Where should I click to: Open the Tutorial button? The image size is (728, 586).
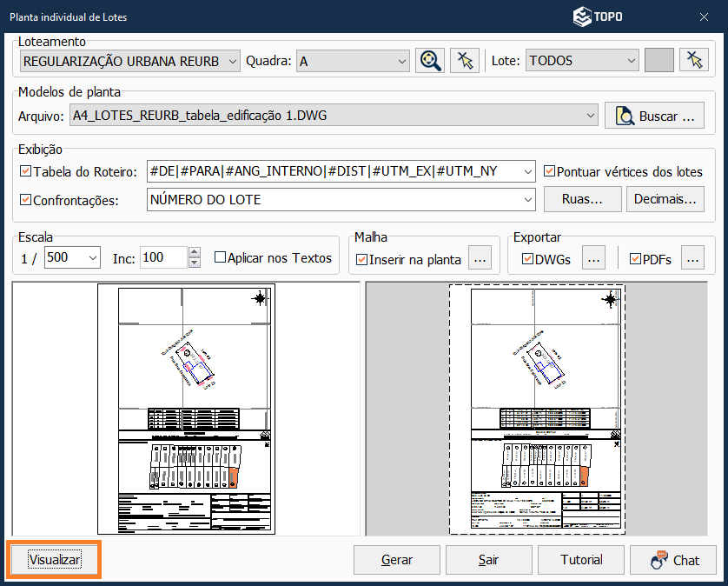coord(581,560)
